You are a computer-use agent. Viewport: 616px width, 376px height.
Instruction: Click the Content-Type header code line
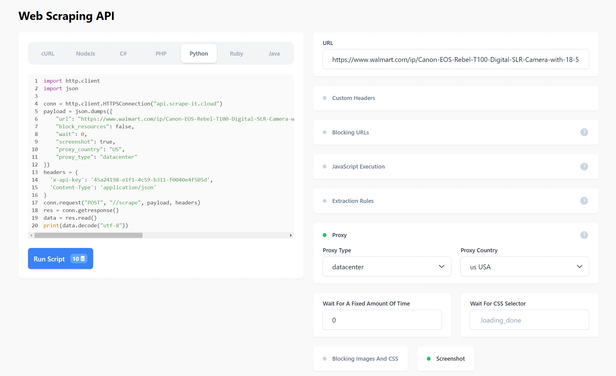(103, 187)
